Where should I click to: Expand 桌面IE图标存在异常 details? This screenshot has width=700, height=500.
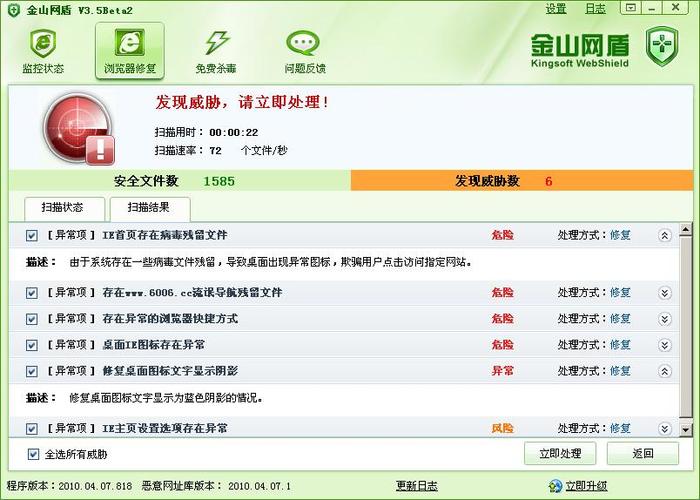pyautogui.click(x=665, y=345)
